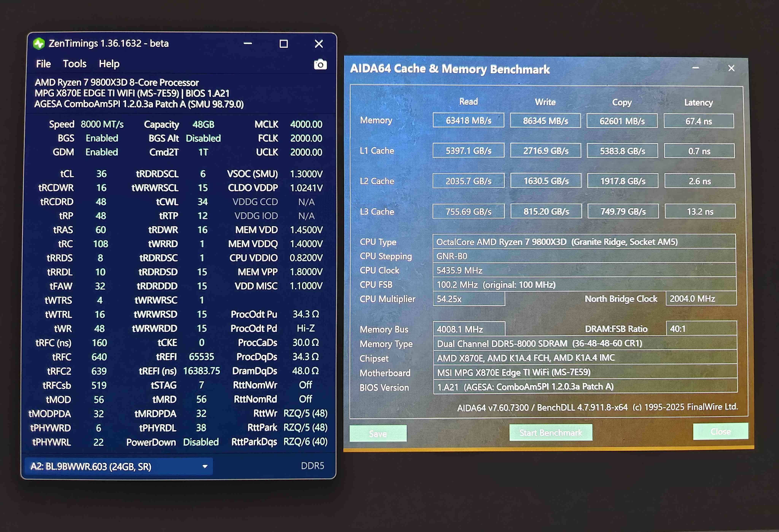Screen dimensions: 779x532
Task: Click the L1 Cache Copy 5383.8 GB/s field
Action: [622, 151]
